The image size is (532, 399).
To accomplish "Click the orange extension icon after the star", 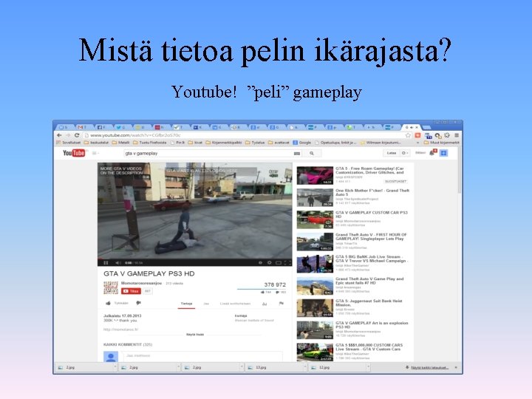I will pos(418,135).
